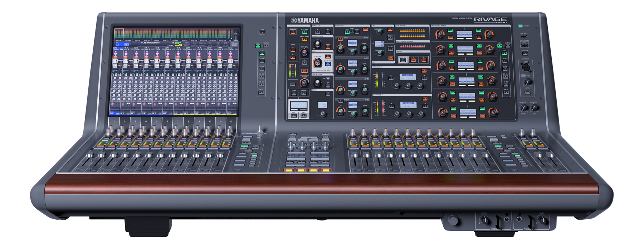Select the EQ 1-4 band key
This screenshot has width=644, height=249.
point(347,32)
